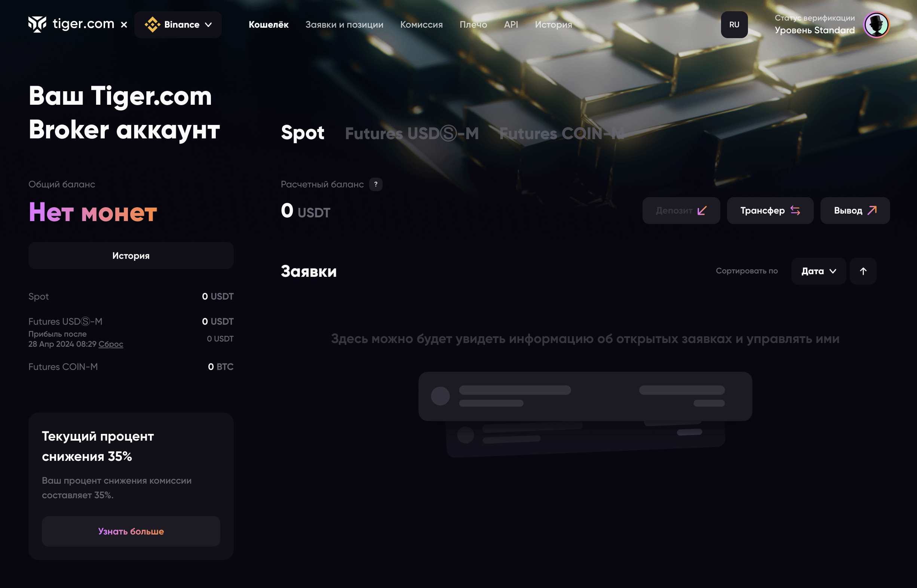Click the История button under balance
Viewport: 917px width, 588px height.
[131, 256]
